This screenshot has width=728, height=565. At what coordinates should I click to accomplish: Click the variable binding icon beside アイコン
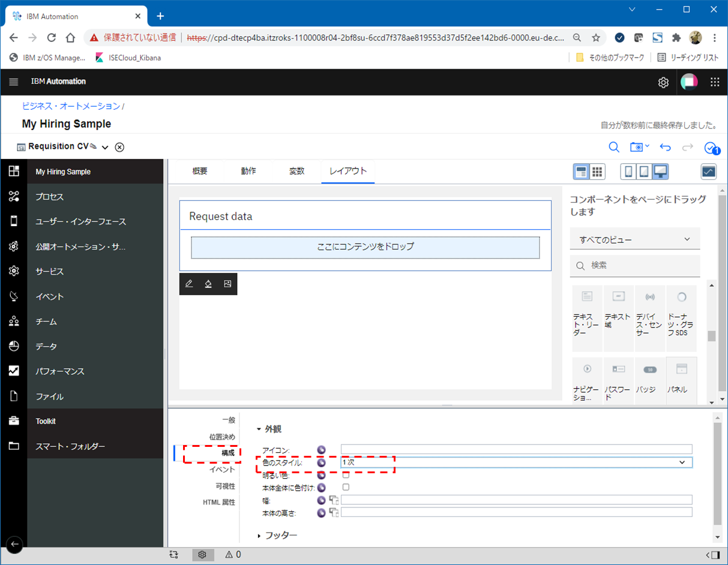321,449
